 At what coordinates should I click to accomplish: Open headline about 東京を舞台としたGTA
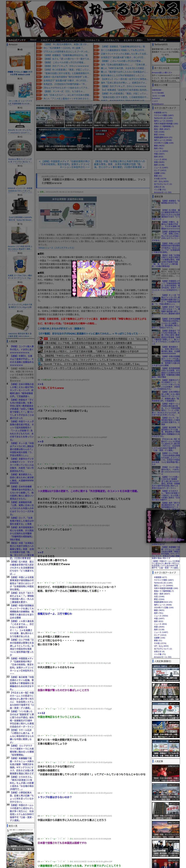tap(124, 76)
